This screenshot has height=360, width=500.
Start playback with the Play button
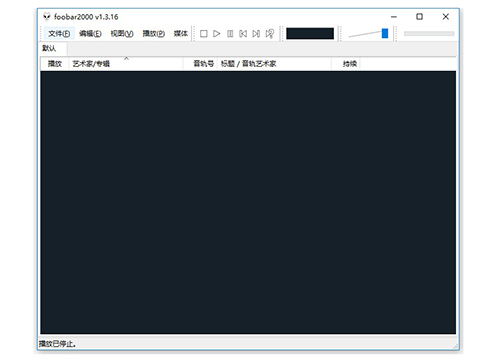coord(217,34)
